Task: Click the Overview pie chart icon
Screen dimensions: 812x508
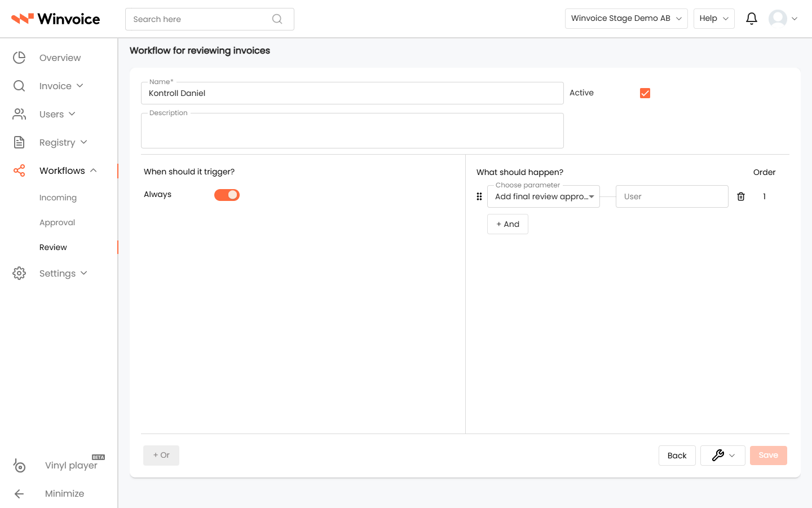Action: pos(19,58)
